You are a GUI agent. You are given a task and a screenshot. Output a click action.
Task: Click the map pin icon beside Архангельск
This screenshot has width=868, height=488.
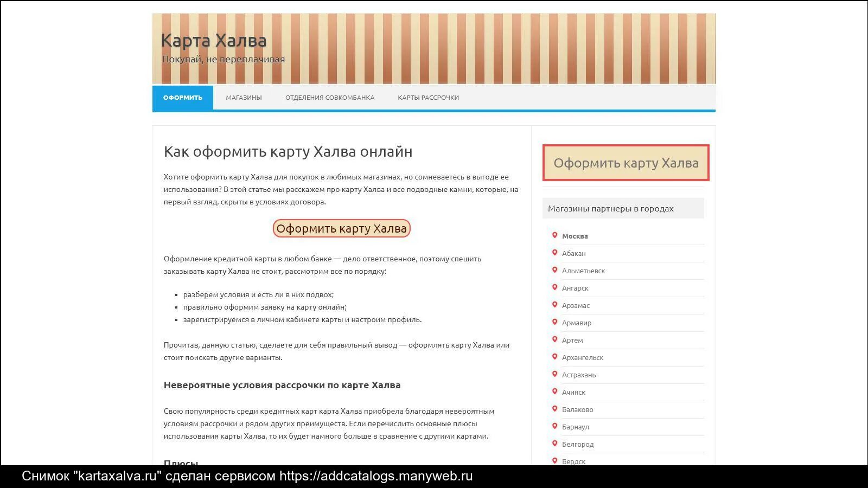coord(554,357)
